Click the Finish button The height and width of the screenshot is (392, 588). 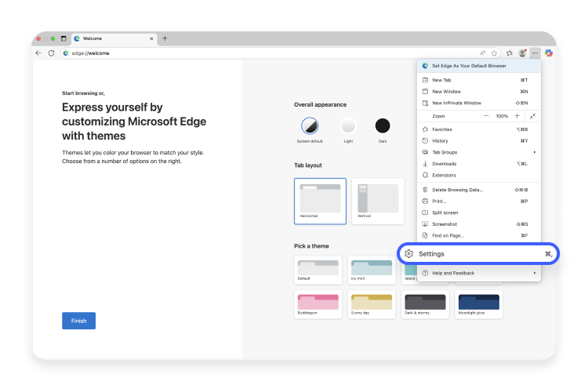click(x=78, y=321)
